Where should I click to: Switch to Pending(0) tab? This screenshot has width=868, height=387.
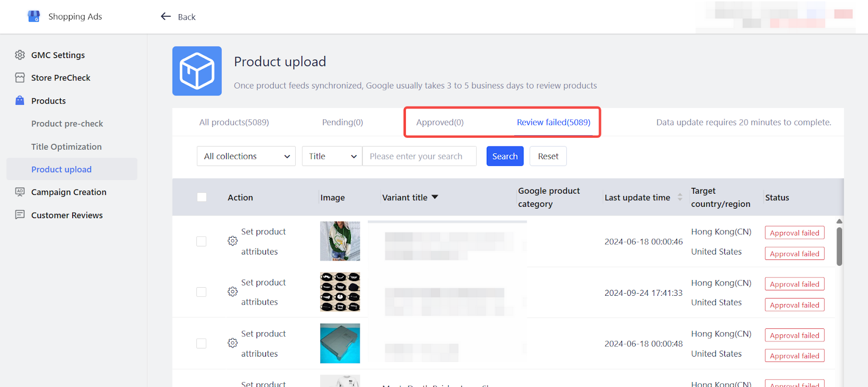pyautogui.click(x=342, y=122)
